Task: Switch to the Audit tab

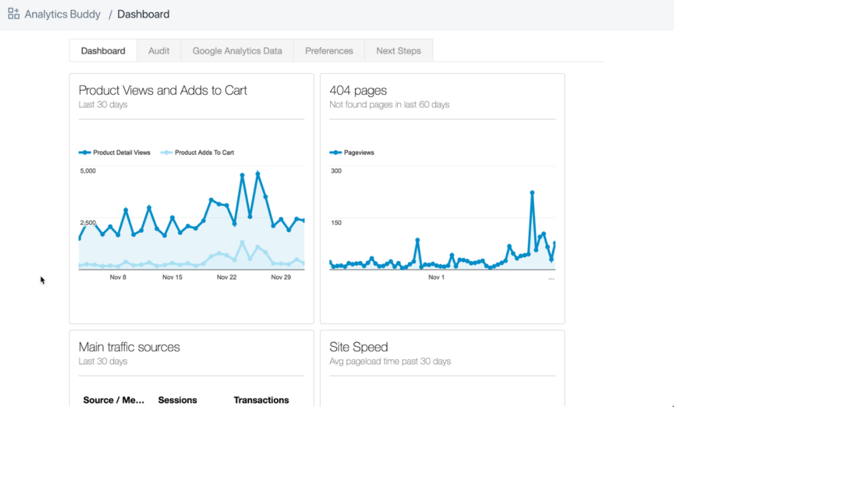Action: [159, 51]
